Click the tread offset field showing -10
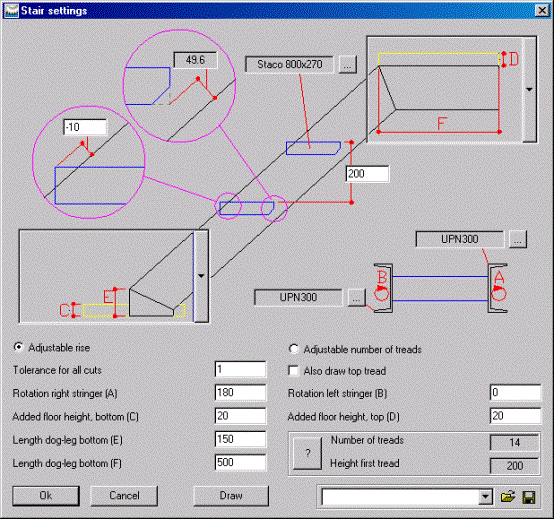 point(85,127)
